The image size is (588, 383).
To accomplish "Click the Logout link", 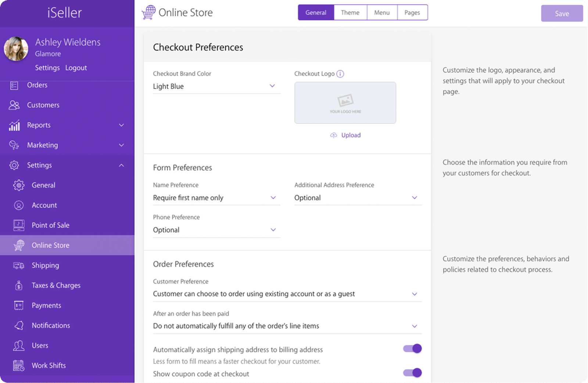I will point(76,68).
